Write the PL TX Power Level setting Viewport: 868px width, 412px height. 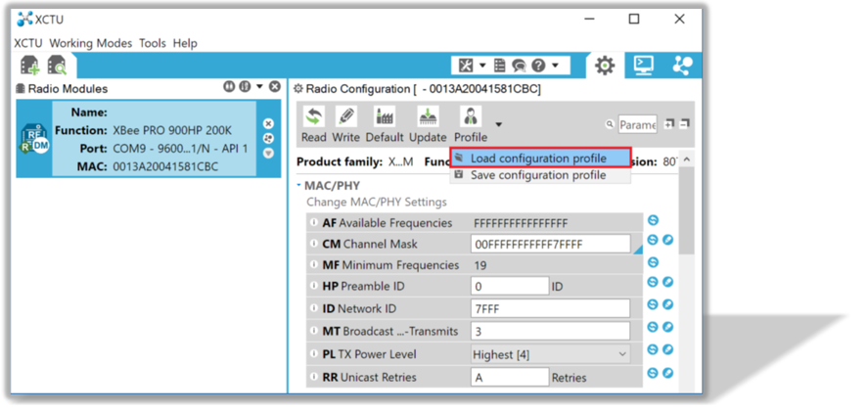(668, 350)
